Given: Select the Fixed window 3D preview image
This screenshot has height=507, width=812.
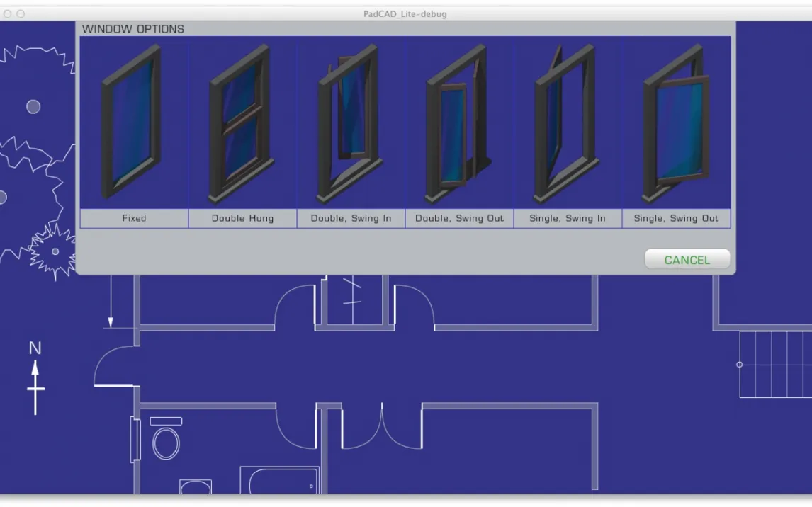Looking at the screenshot, I should point(134,123).
